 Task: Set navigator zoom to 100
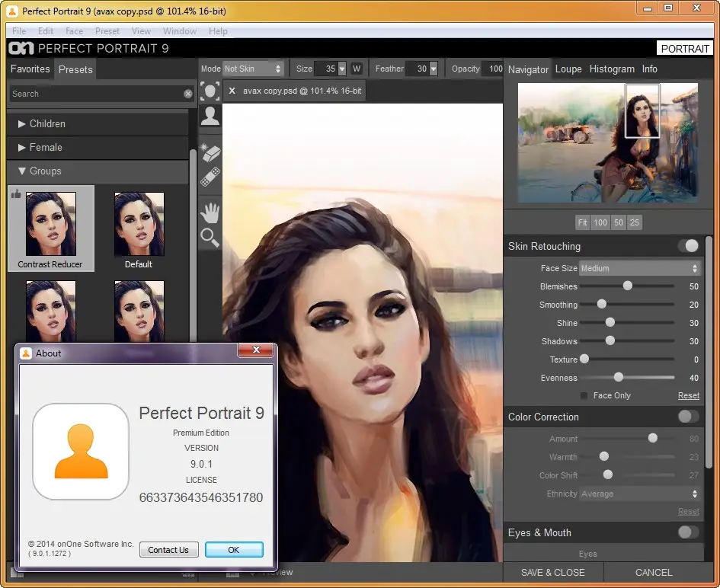point(600,222)
